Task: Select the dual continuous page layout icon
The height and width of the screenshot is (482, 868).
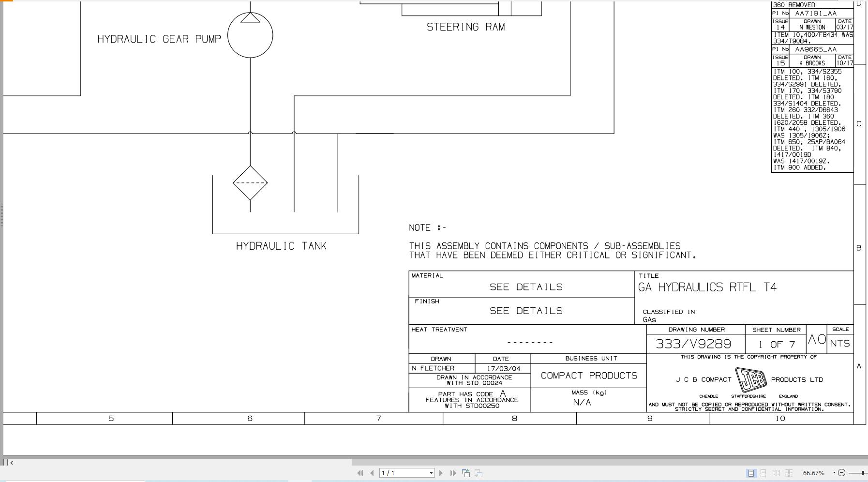Action: coord(789,473)
